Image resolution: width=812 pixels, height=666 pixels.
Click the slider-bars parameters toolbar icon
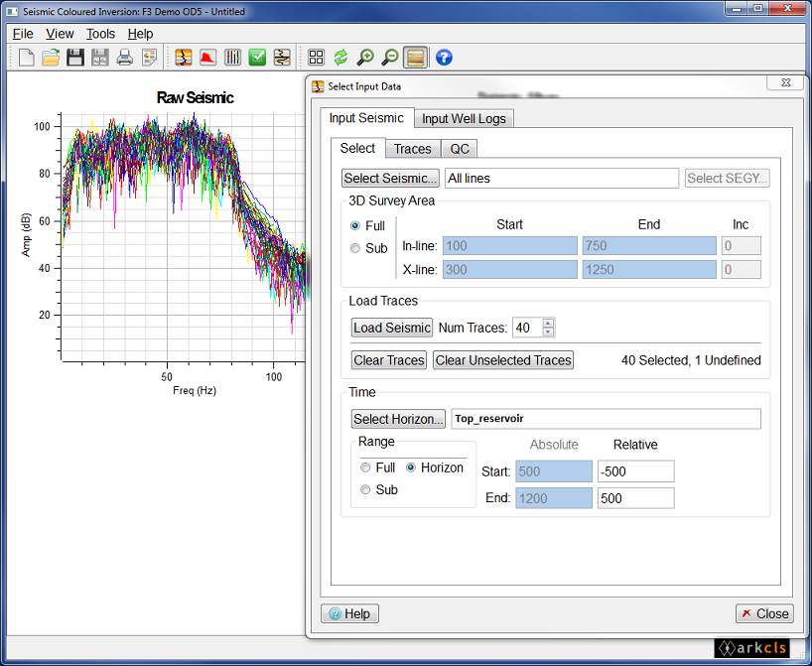(x=232, y=57)
